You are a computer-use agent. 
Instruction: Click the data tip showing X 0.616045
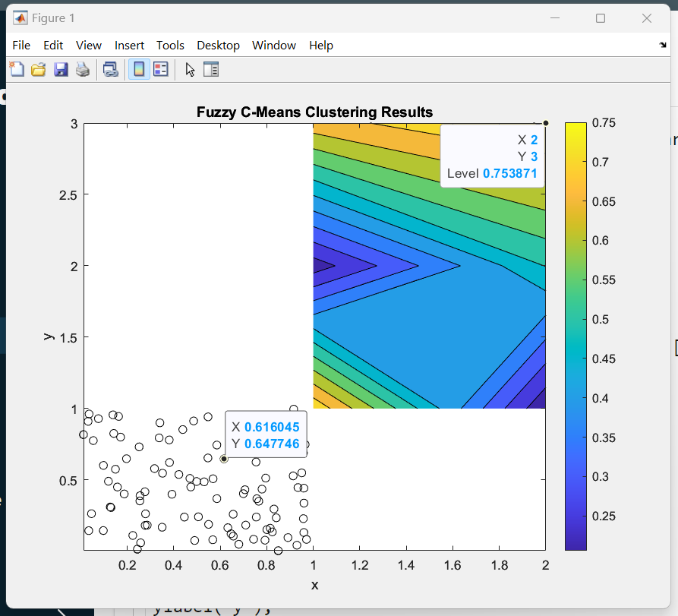point(266,434)
